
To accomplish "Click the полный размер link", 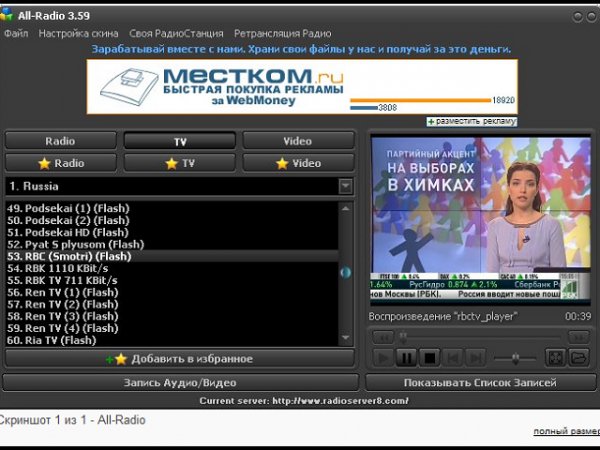I will 567,431.
